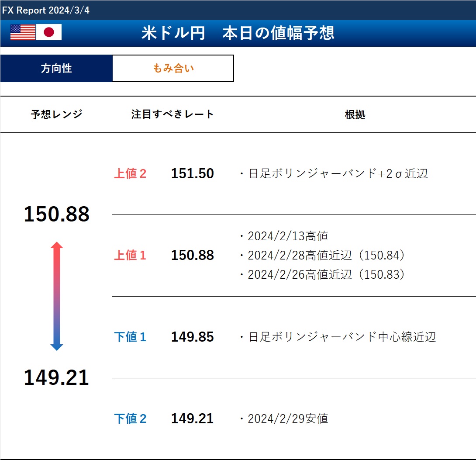Click the 149.85 rate value
The width and height of the screenshot is (476, 460).
pos(192,337)
